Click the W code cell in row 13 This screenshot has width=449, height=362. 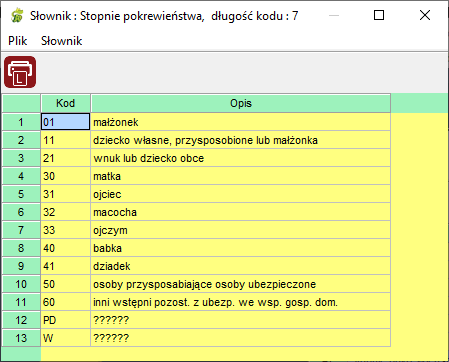66,338
